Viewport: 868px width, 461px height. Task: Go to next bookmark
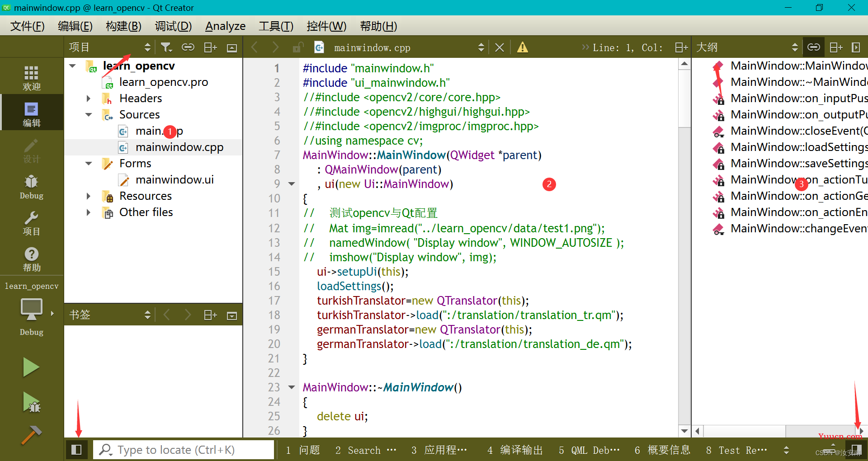click(x=188, y=315)
